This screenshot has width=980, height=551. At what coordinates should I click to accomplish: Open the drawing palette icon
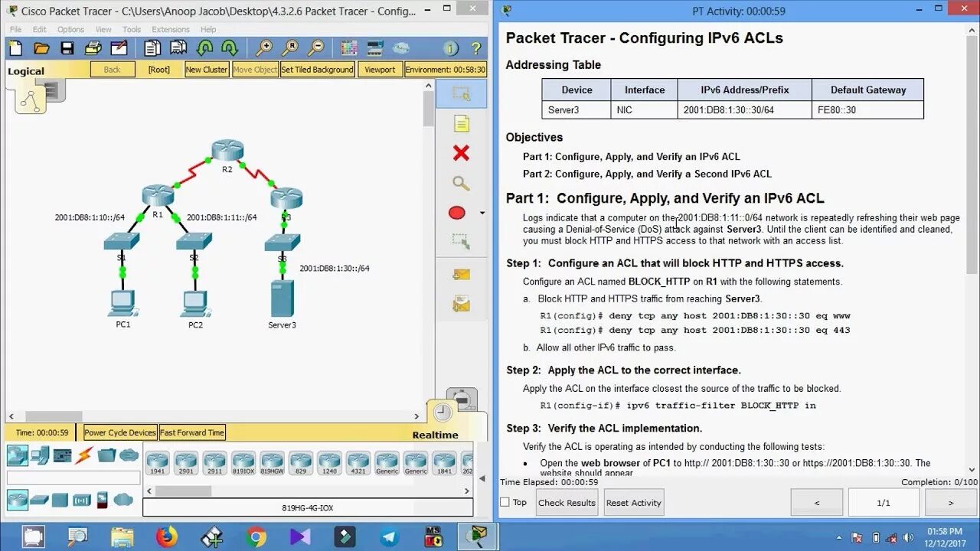(x=349, y=48)
